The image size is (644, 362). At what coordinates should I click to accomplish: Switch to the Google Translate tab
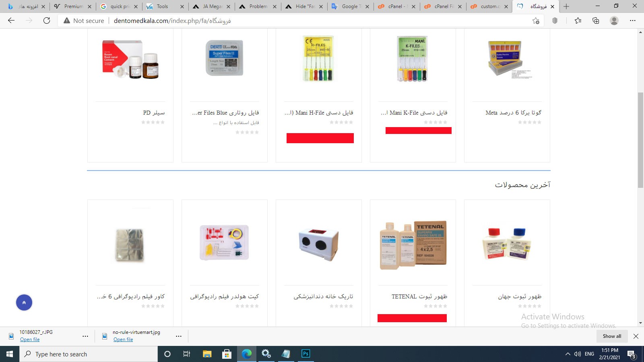pos(351,6)
